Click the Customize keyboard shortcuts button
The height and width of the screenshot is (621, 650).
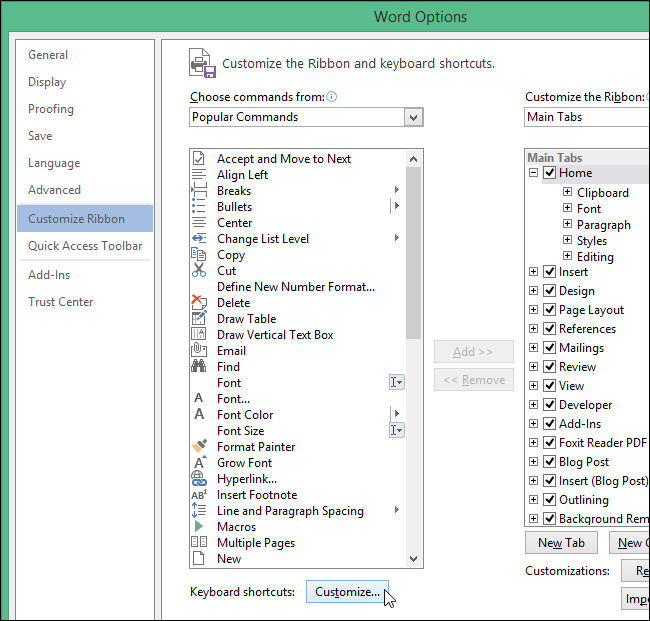[347, 592]
